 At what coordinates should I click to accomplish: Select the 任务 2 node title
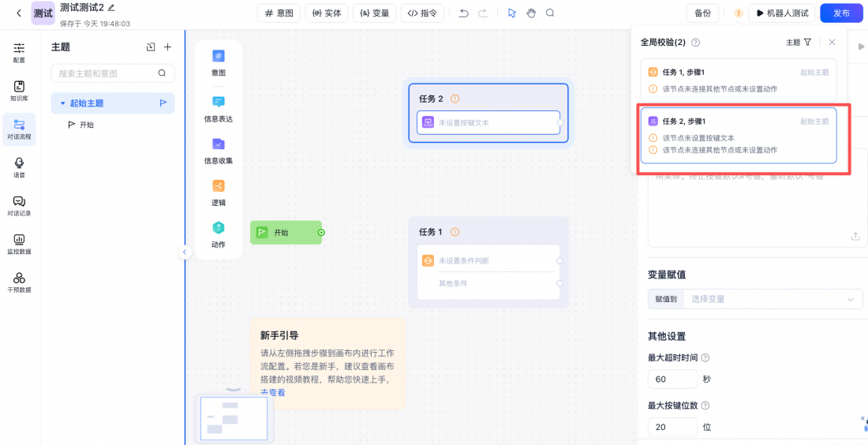431,99
